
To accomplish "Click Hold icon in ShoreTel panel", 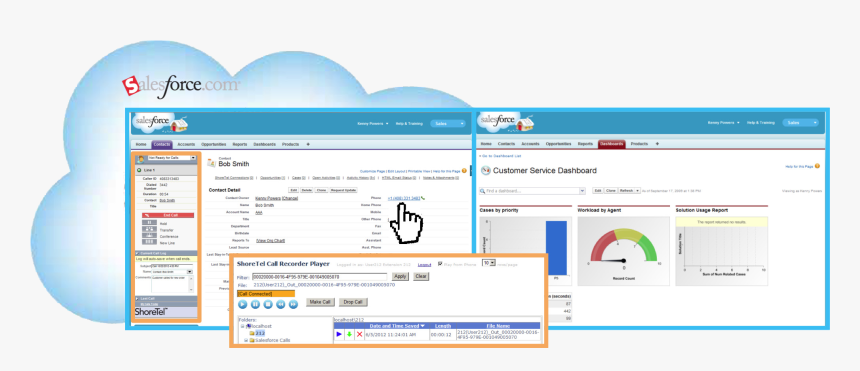I will tap(150, 223).
